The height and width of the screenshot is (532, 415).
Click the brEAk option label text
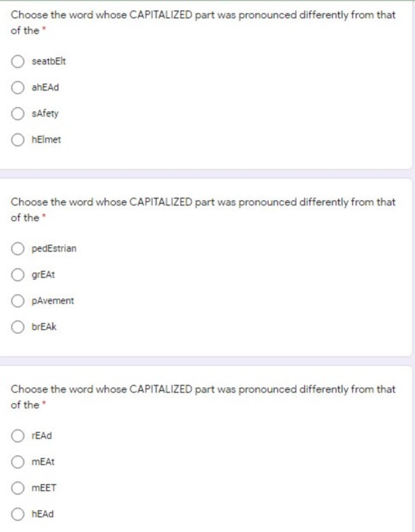44,327
